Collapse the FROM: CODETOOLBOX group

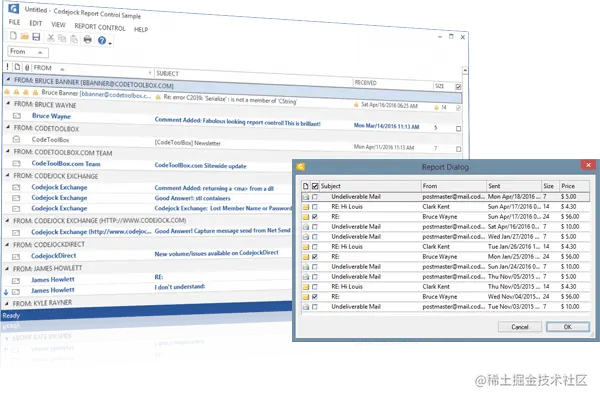[x=8, y=127]
